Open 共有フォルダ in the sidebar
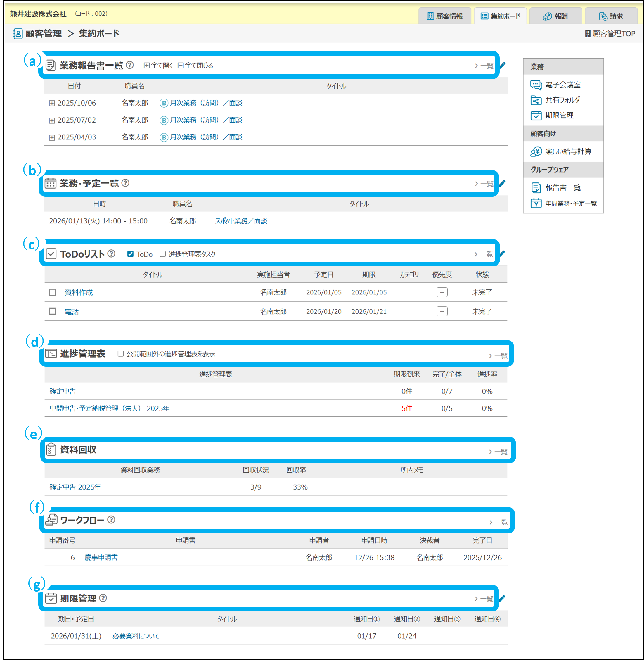 click(562, 100)
